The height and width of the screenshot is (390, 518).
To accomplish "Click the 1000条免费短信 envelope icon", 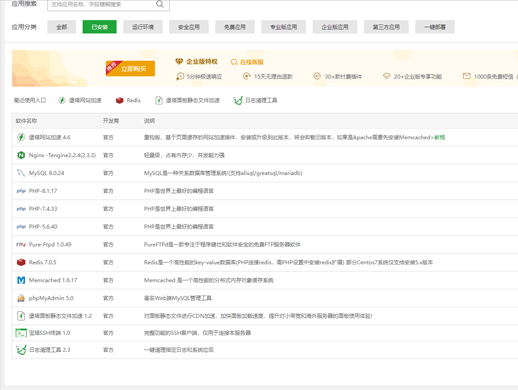I will click(x=467, y=76).
